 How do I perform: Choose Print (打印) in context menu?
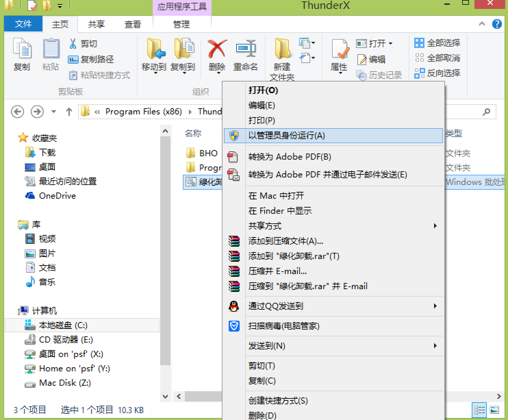pos(333,120)
